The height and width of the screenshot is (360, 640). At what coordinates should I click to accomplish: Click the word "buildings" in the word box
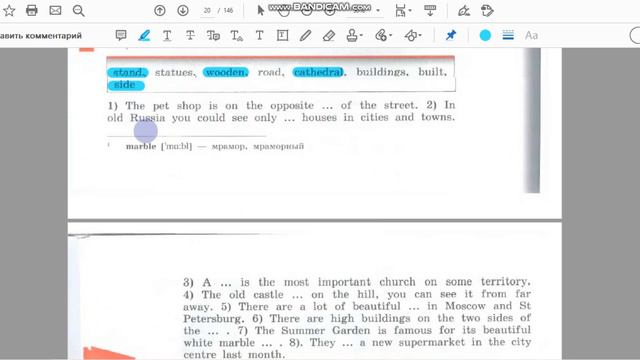[382, 72]
